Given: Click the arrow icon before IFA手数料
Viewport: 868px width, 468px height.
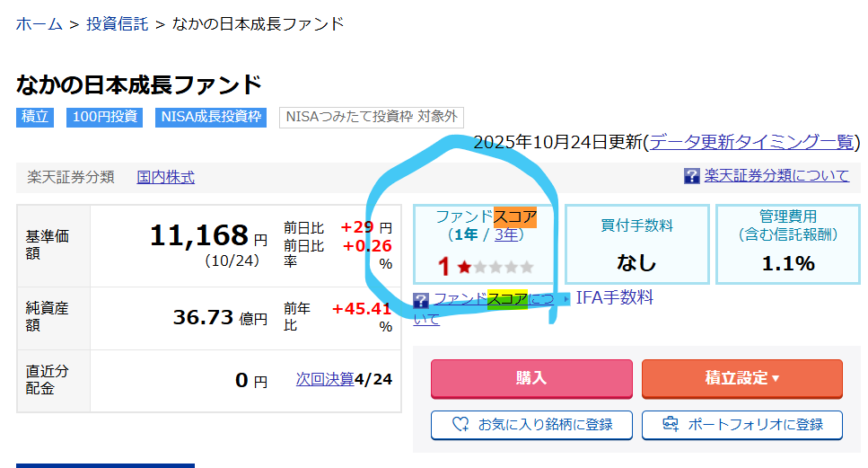Looking at the screenshot, I should pyautogui.click(x=566, y=299).
